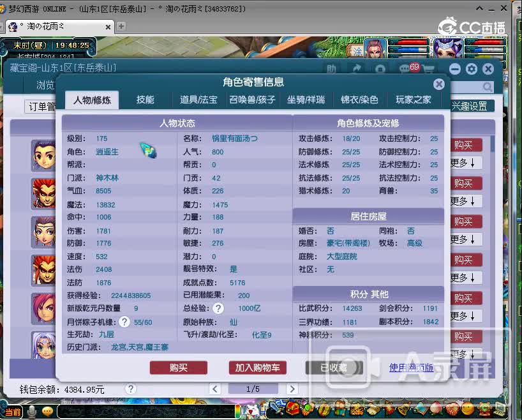522x420 pixels.
Task: Switch to 技能 tab
Action: click(x=145, y=100)
